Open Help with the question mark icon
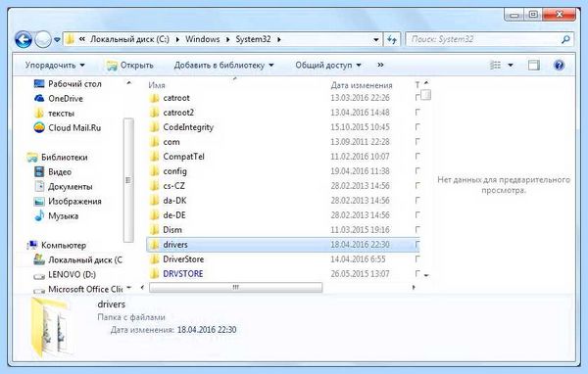 [x=559, y=66]
